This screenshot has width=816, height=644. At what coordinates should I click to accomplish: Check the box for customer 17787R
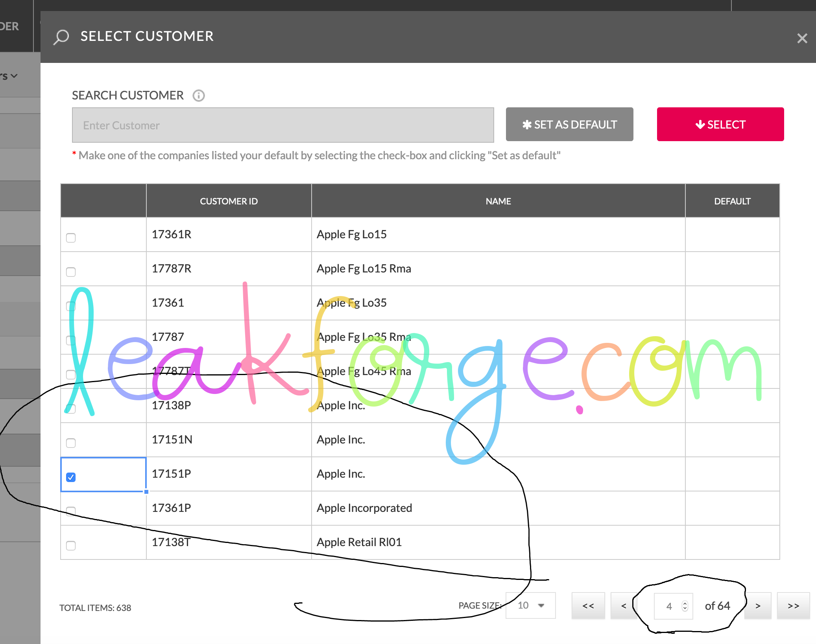[x=71, y=272]
